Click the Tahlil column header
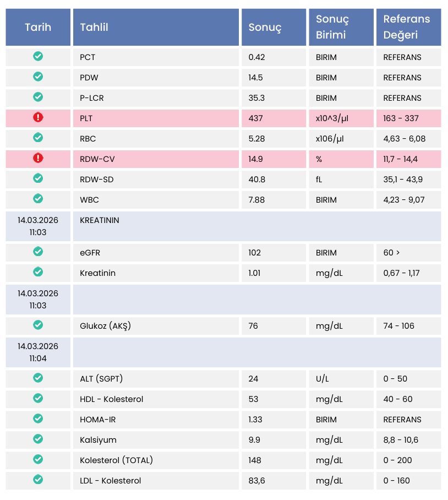The width and height of the screenshot is (448, 500). pyautogui.click(x=94, y=27)
